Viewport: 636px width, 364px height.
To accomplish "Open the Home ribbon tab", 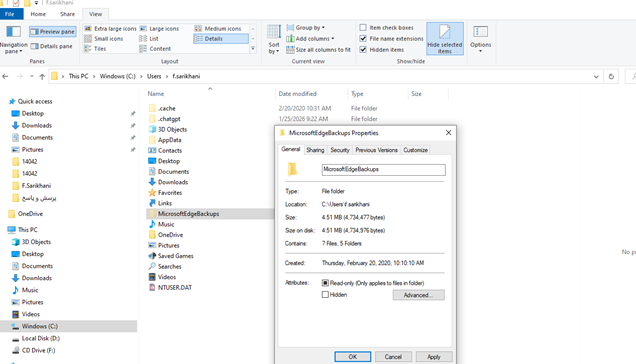I will tap(38, 14).
